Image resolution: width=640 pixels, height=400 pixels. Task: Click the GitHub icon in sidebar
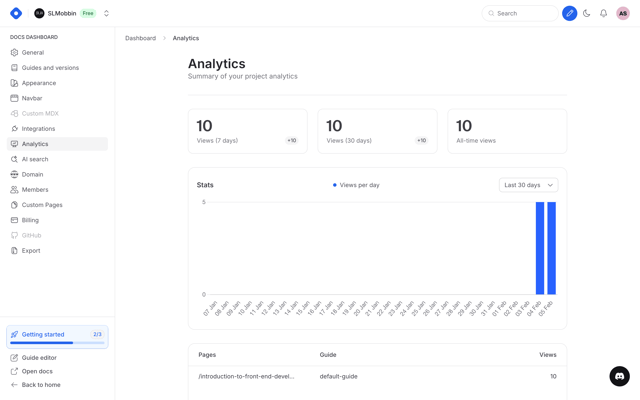tap(14, 235)
